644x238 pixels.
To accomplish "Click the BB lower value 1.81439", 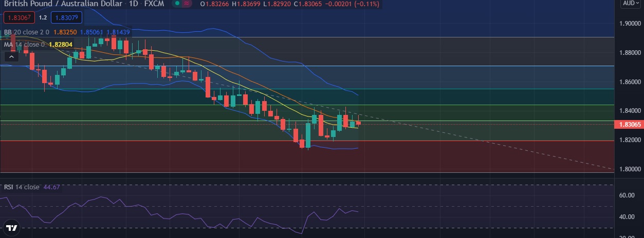I will (x=118, y=32).
